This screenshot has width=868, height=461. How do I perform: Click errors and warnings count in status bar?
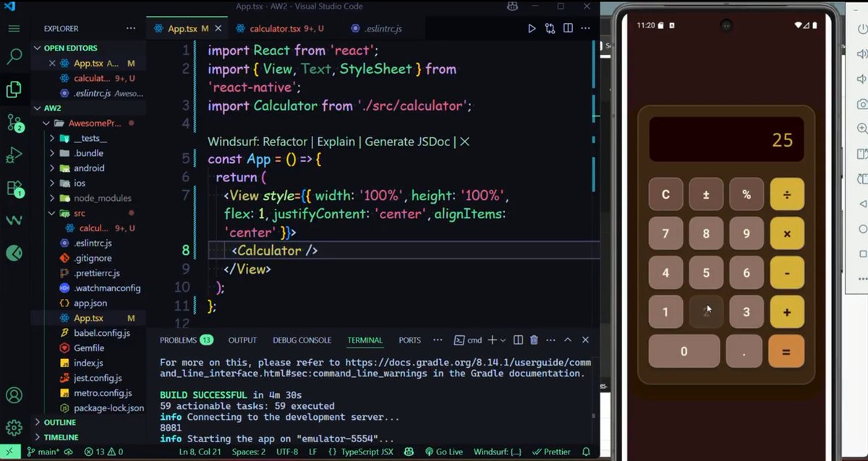pyautogui.click(x=103, y=452)
